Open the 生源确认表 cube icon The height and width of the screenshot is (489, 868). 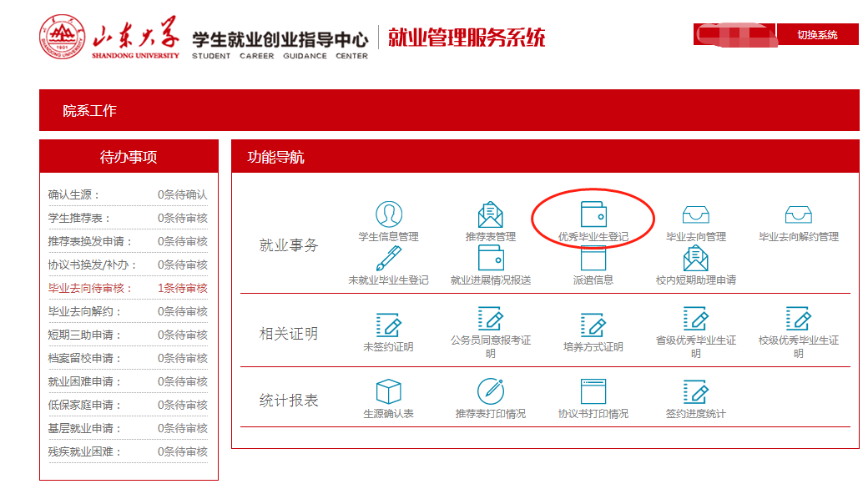point(388,391)
